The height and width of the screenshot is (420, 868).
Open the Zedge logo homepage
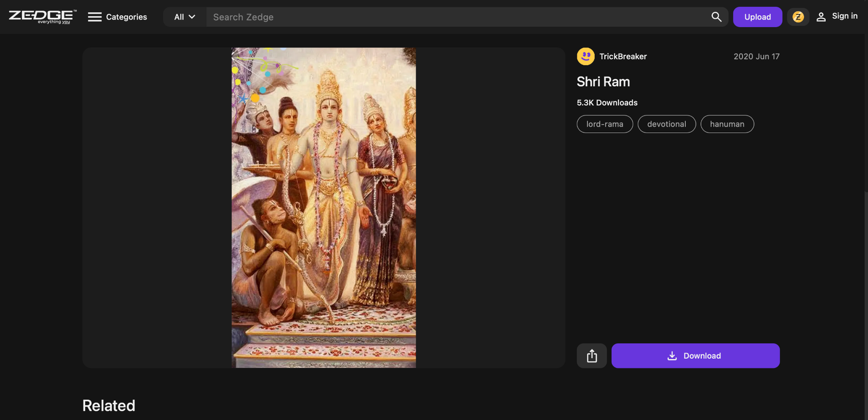click(x=42, y=17)
